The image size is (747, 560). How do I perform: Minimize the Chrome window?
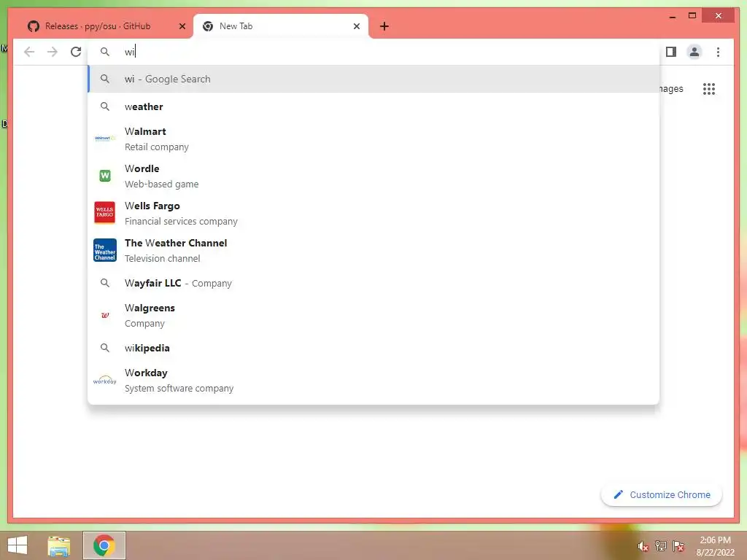click(x=672, y=16)
